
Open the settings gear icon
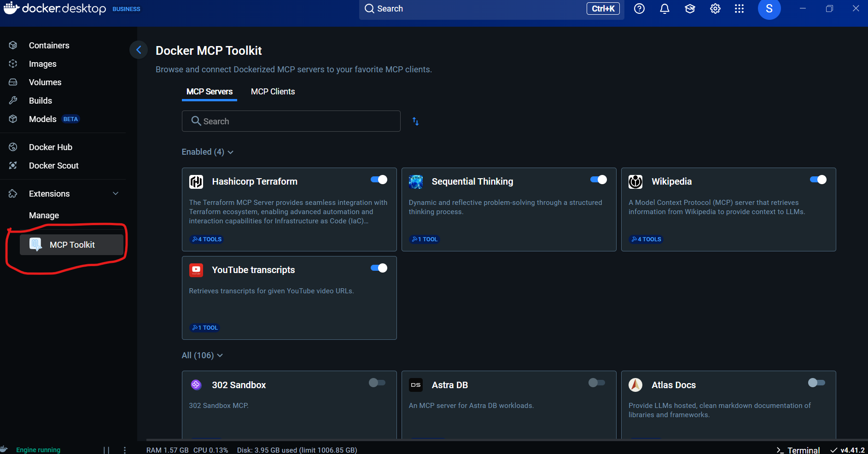pos(715,9)
